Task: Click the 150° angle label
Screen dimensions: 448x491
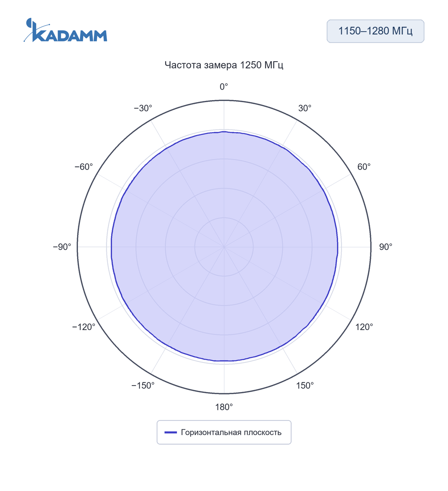Action: coord(305,386)
